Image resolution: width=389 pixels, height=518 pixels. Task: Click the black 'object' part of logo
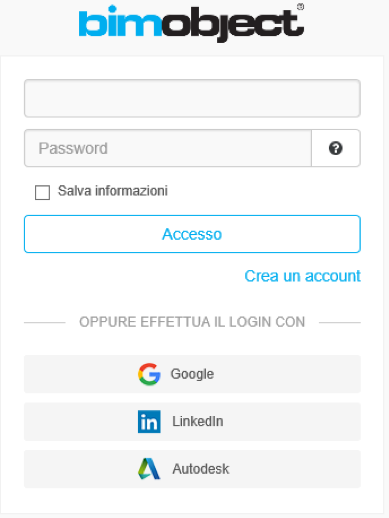[233, 25]
